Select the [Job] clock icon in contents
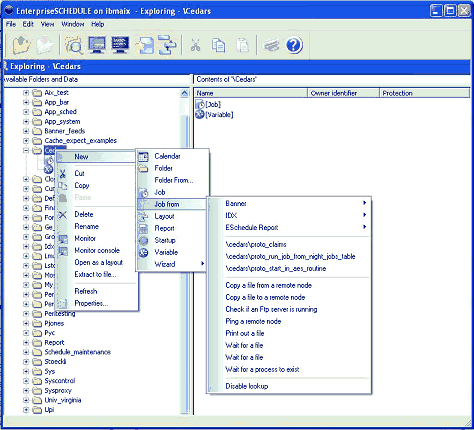 click(x=200, y=104)
